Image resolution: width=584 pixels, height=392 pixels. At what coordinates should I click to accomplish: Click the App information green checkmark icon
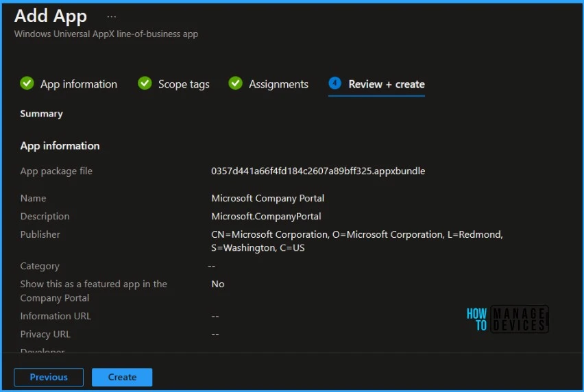(27, 83)
